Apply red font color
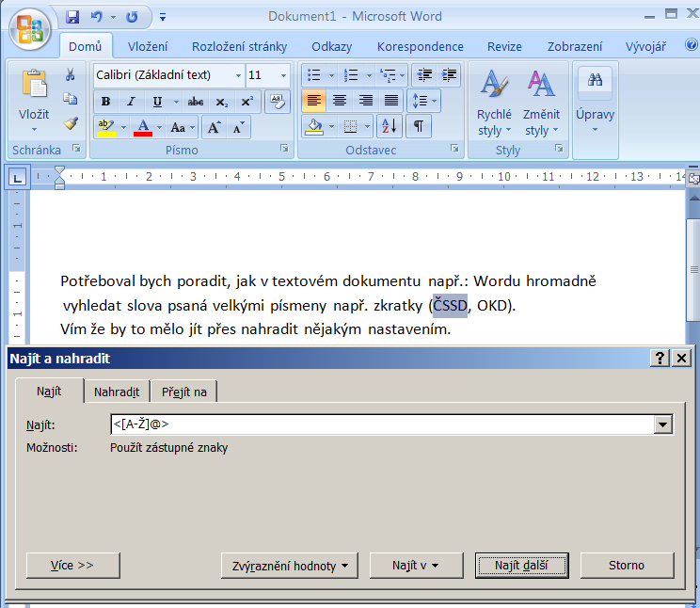The image size is (700, 608). click(x=143, y=128)
